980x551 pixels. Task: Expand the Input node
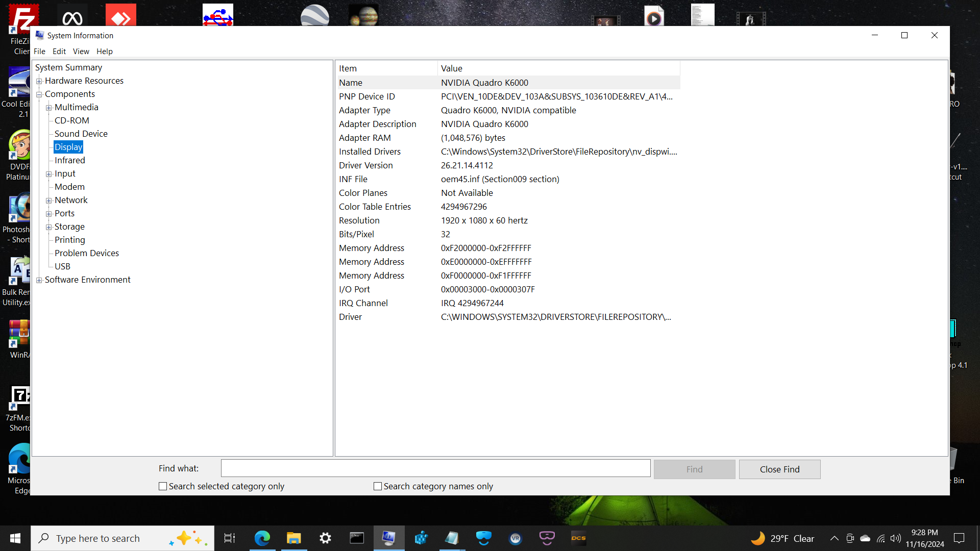click(x=48, y=174)
